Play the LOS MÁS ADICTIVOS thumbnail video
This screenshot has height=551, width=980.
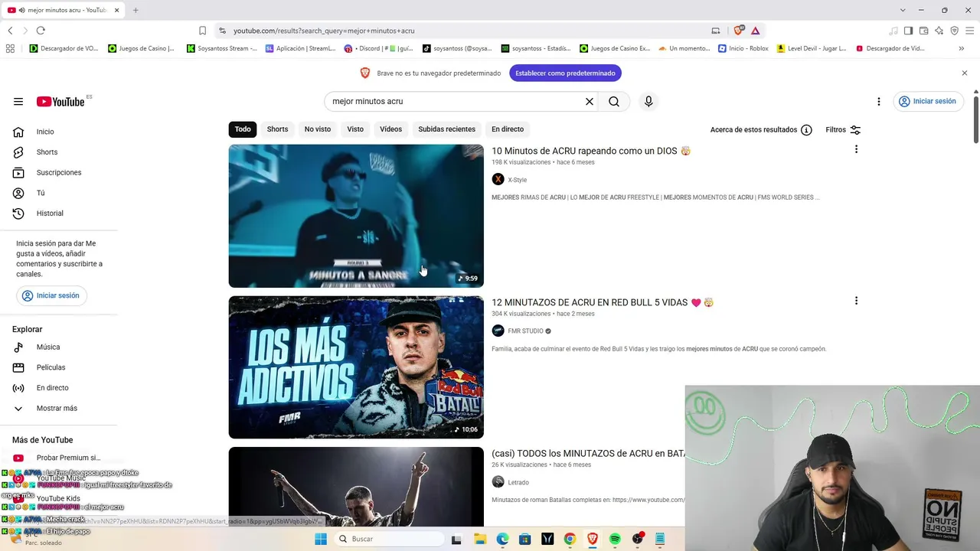(x=356, y=367)
